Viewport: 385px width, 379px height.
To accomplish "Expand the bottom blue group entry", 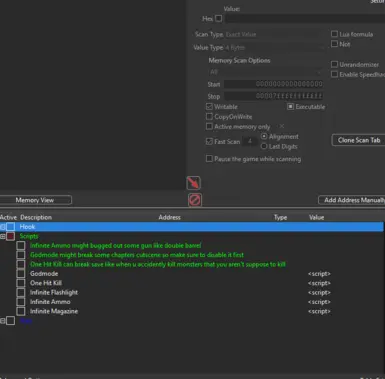I will tap(3, 321).
